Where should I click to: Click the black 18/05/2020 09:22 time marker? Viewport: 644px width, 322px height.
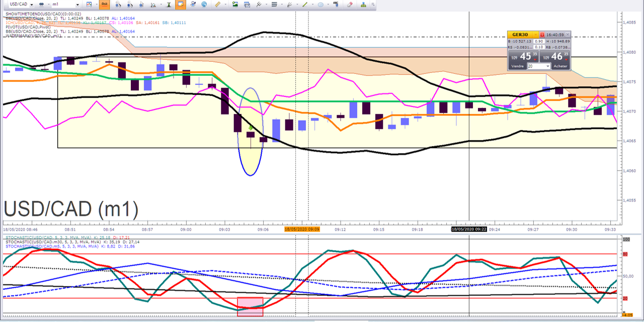click(x=469, y=229)
